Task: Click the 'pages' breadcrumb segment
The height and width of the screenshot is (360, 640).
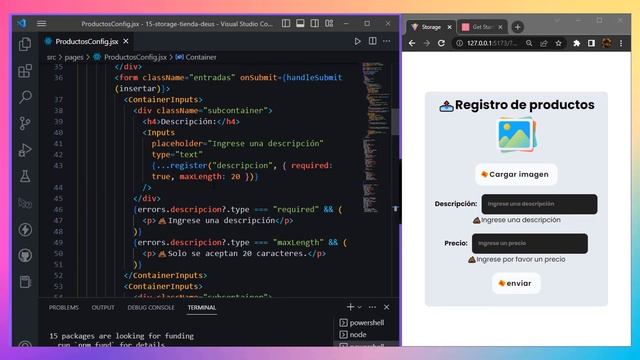Action: (x=74, y=57)
